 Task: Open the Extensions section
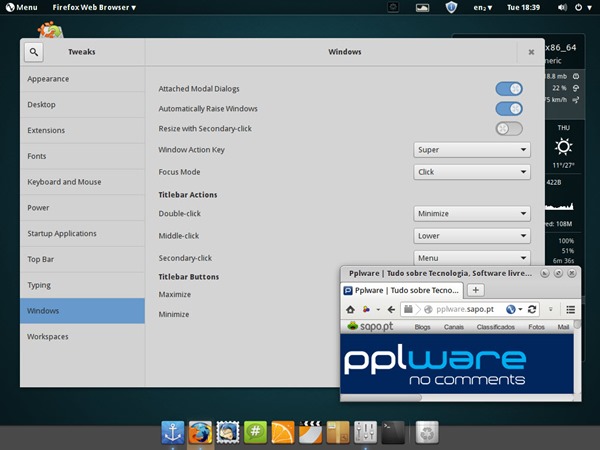[x=82, y=130]
